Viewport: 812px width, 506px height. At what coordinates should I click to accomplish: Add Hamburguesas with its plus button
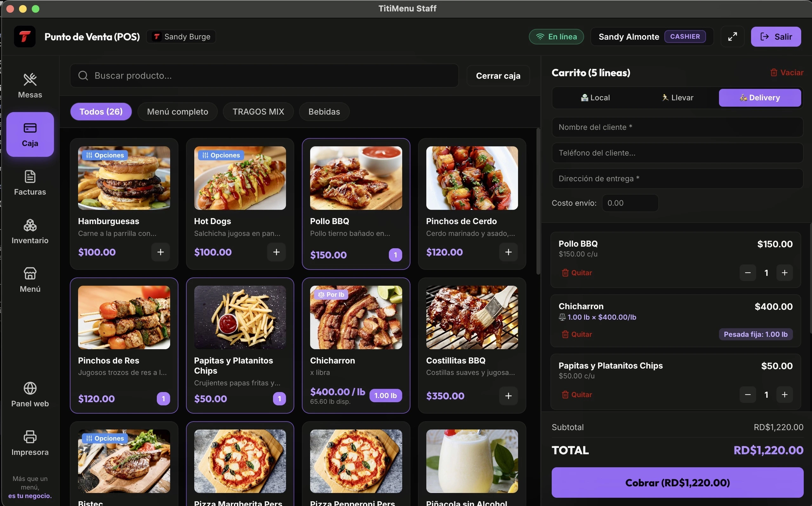point(160,252)
